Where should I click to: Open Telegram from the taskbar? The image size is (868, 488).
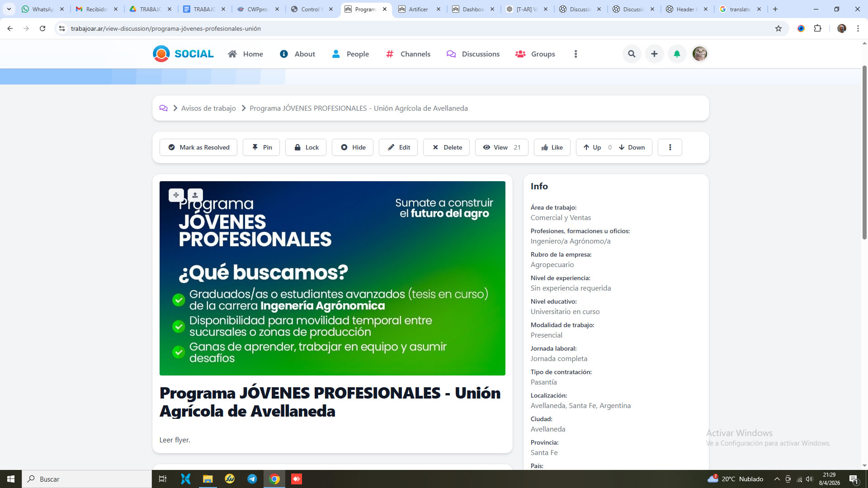click(x=252, y=479)
